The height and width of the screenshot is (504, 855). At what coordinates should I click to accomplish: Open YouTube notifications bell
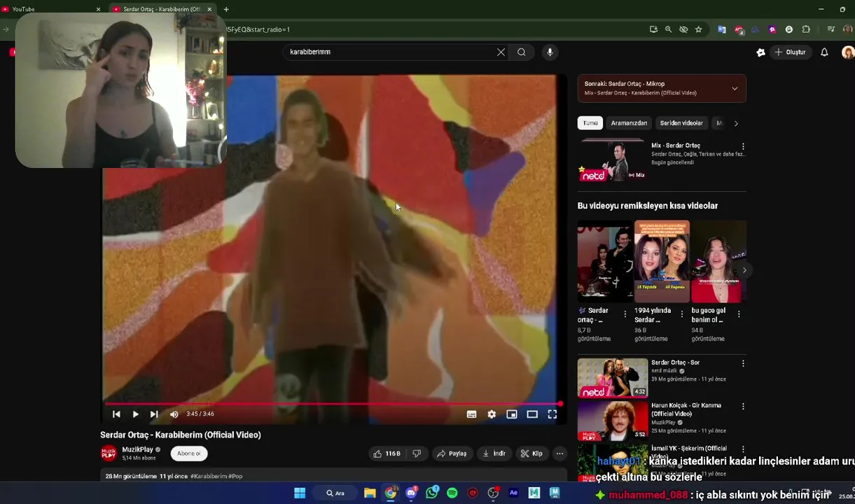(x=824, y=52)
